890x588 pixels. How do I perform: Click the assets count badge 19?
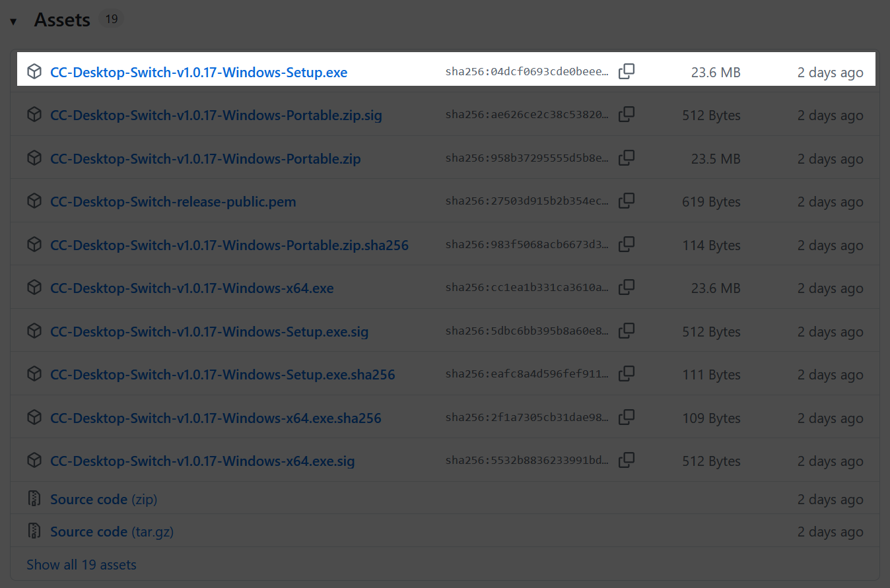pos(112,19)
